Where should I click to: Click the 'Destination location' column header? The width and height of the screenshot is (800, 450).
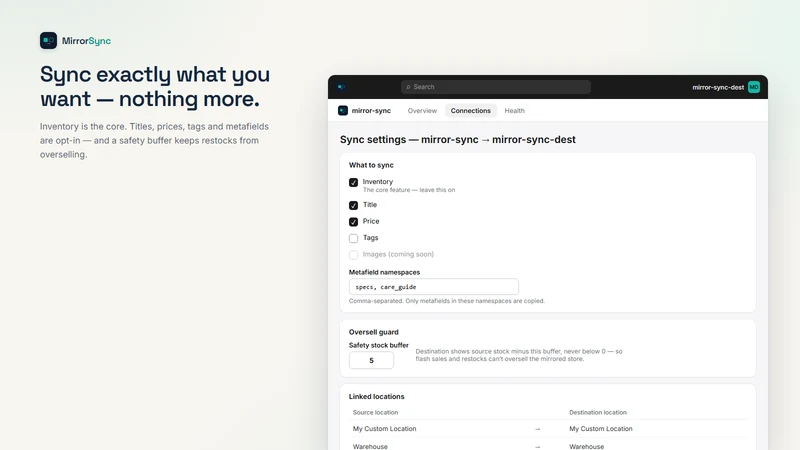pyautogui.click(x=597, y=412)
